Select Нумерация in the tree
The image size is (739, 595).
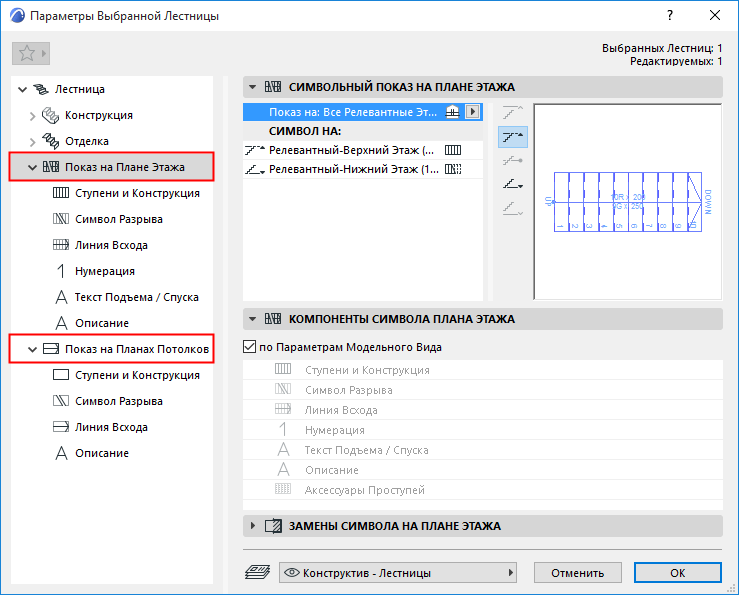[105, 271]
